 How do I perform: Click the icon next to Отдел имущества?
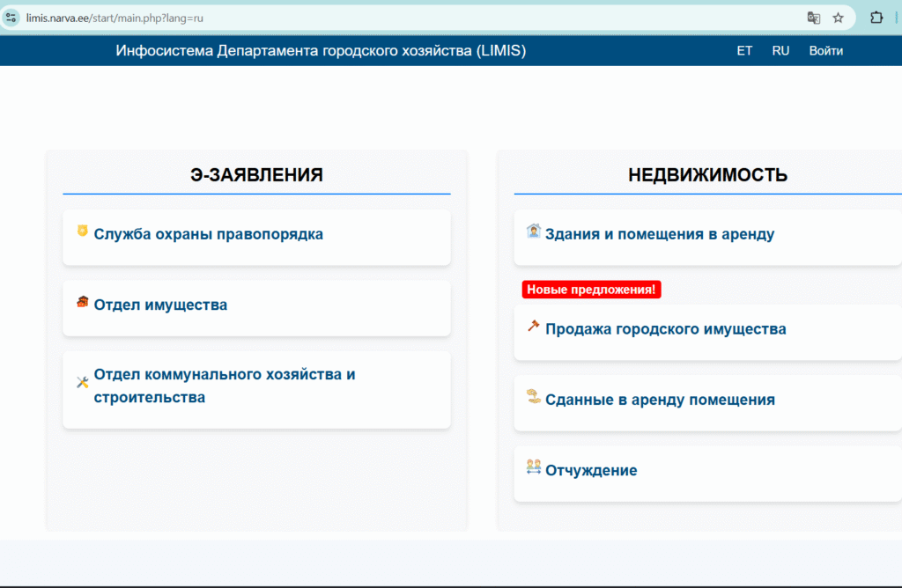click(83, 303)
